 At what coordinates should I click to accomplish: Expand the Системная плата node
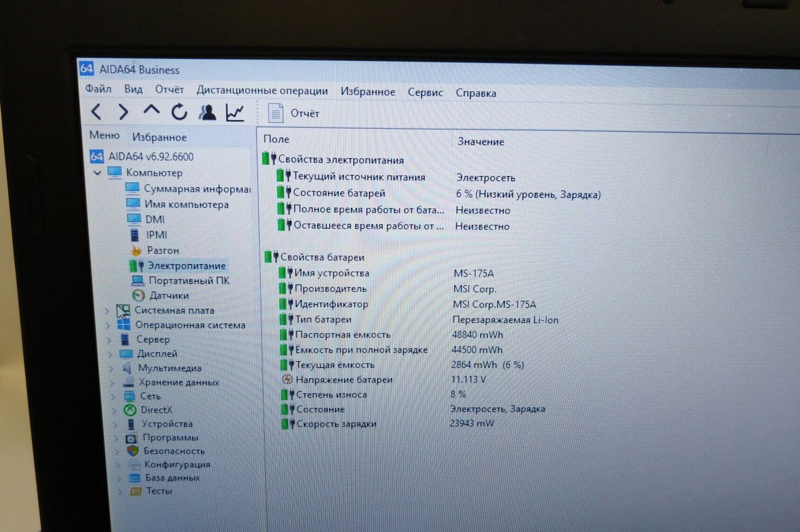(x=107, y=311)
